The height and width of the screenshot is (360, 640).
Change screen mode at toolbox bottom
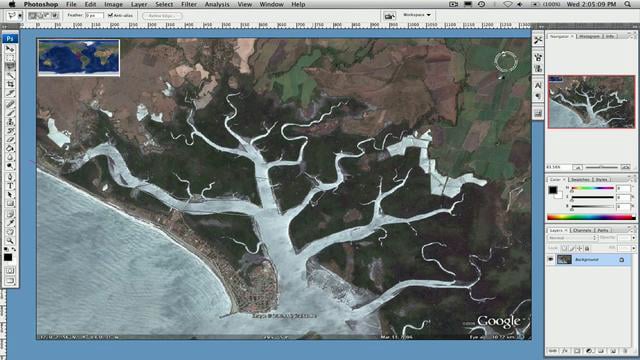(10, 281)
